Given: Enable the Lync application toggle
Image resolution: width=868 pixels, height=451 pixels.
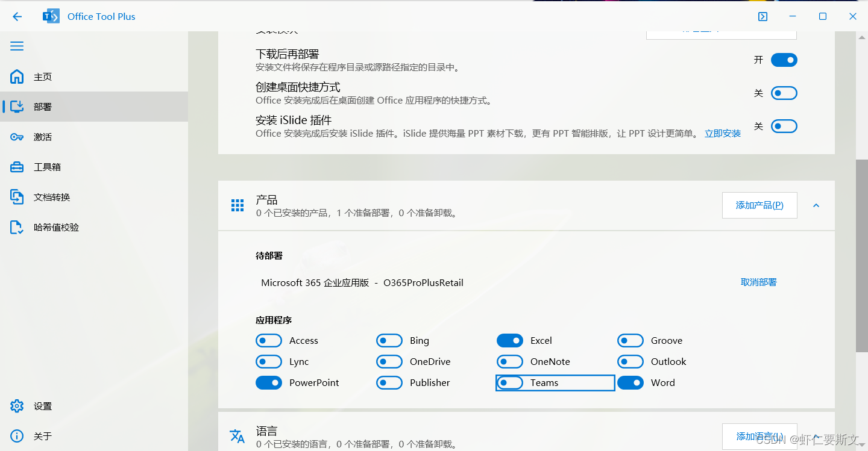Looking at the screenshot, I should pos(269,362).
